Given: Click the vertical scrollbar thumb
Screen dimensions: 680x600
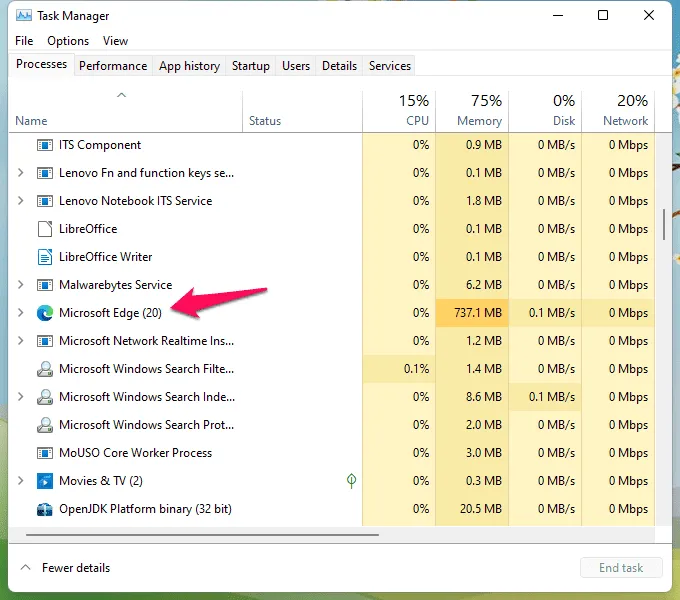Looking at the screenshot, I should coord(664,225).
